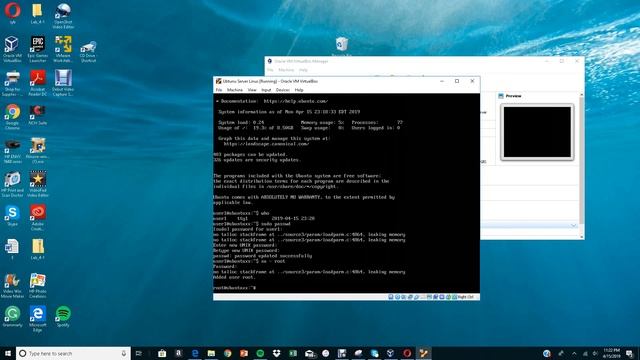Open Microsoft Store from the taskbar
640x360 pixels.
pyautogui.click(x=162, y=353)
